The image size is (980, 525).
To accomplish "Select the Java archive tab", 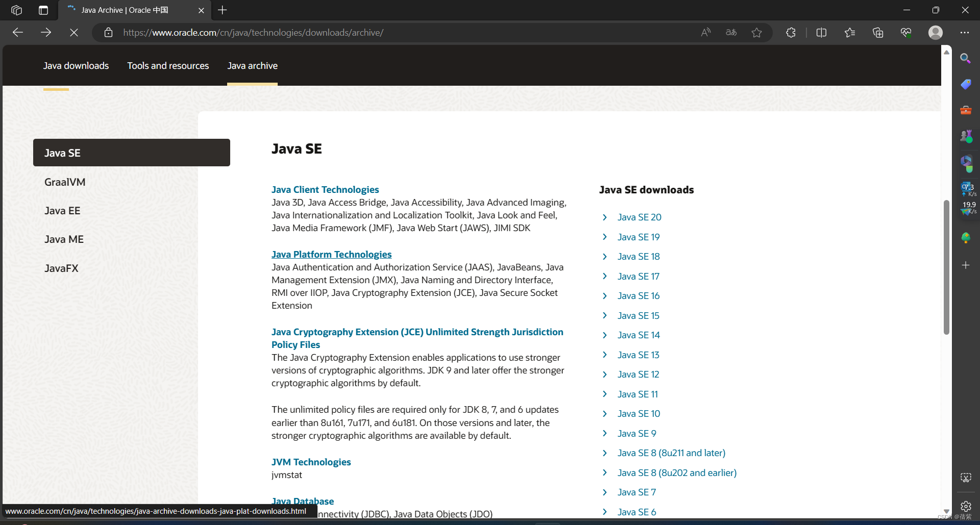I will 253,66.
